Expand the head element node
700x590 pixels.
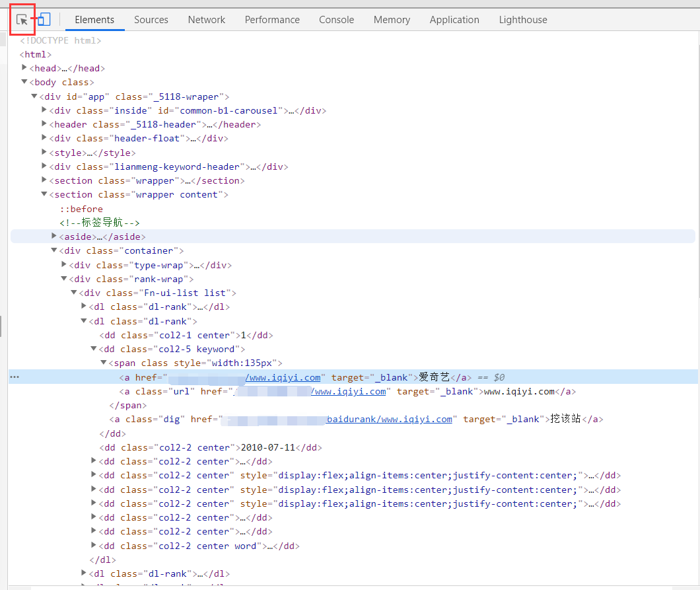[x=24, y=67]
